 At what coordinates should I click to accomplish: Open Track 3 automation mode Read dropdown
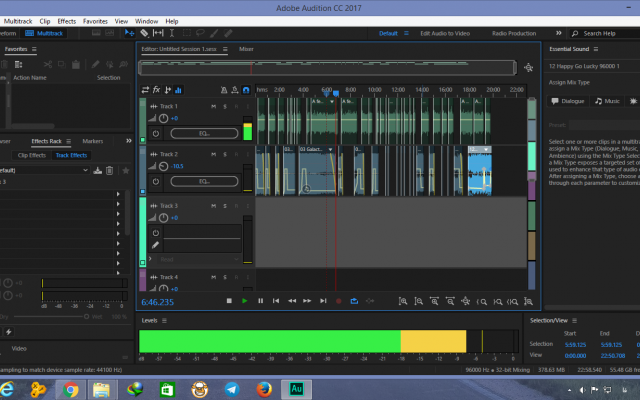[199, 259]
